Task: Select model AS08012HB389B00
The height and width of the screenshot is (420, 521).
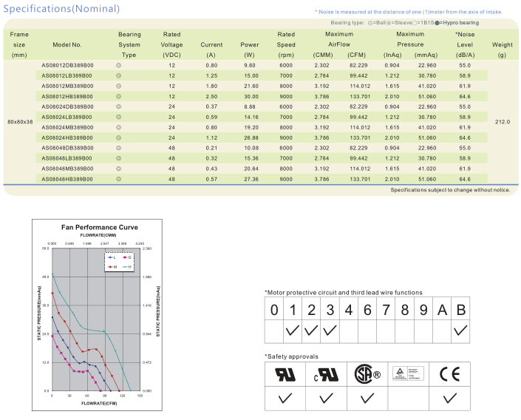Action: [67, 96]
